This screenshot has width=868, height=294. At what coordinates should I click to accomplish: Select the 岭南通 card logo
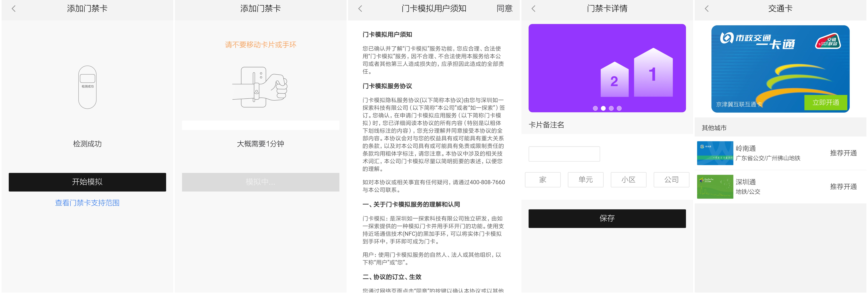[x=715, y=153]
